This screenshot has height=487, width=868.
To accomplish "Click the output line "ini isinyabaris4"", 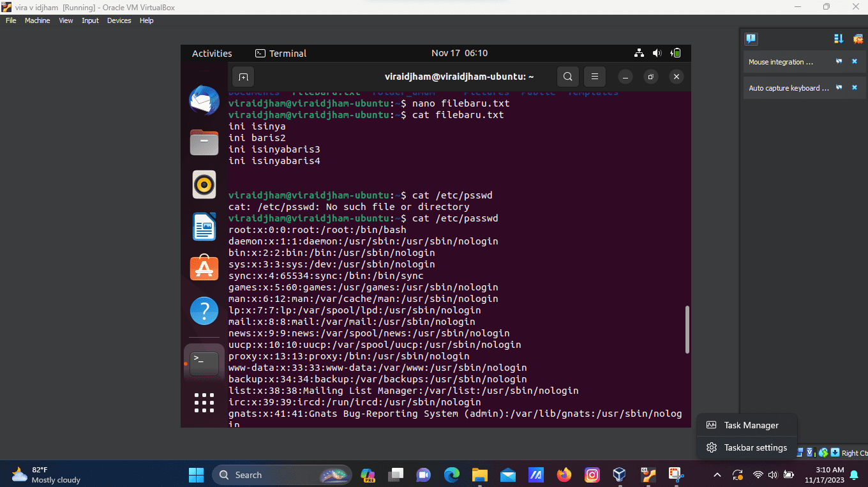I will coord(274,161).
